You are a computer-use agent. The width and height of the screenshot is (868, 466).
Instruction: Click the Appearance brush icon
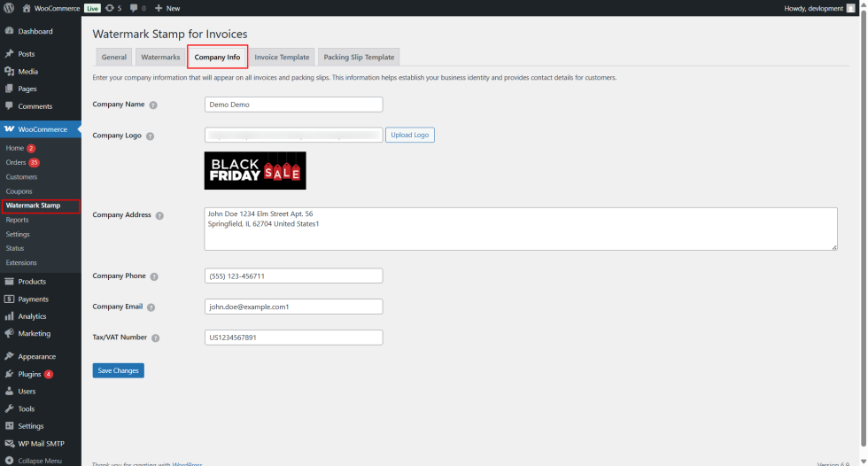coord(9,356)
